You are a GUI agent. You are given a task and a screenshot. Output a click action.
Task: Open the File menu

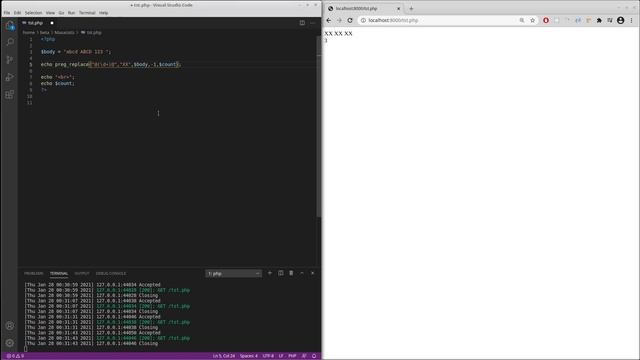point(7,13)
